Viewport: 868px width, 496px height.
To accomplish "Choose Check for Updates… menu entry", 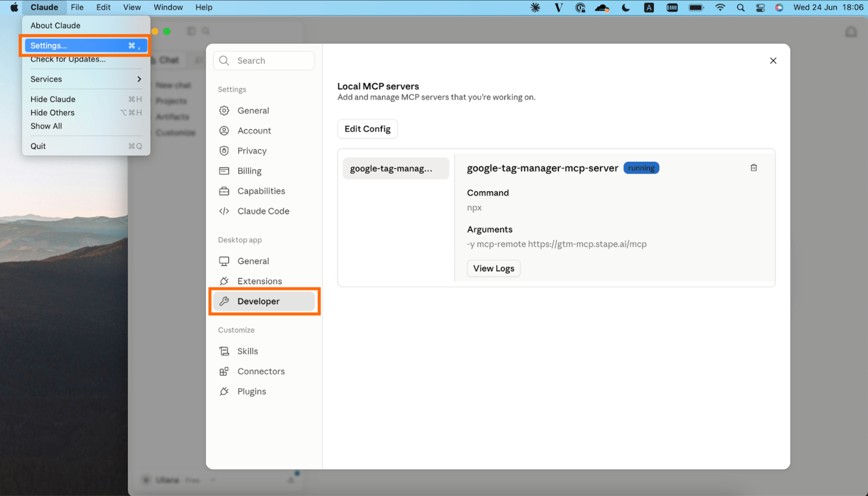I will pos(86,59).
